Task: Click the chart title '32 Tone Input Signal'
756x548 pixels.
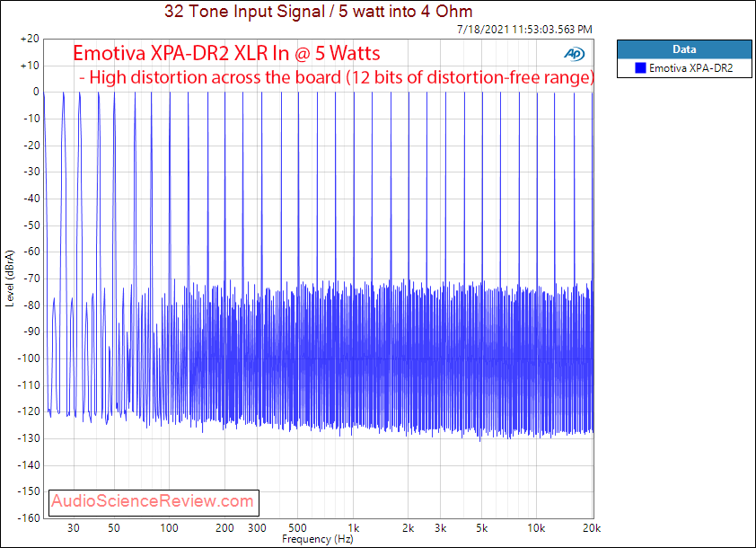Action: [244, 11]
